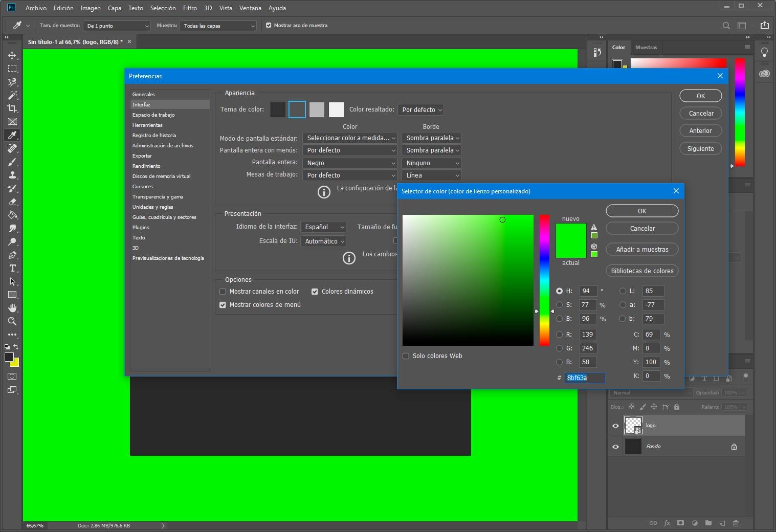Hide the logo layer
This screenshot has height=532, width=776.
[615, 426]
